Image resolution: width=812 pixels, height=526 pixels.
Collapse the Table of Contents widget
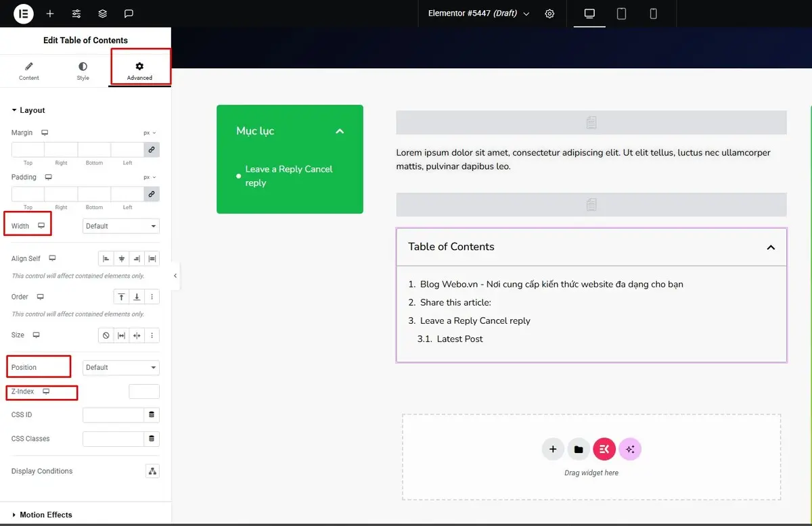pyautogui.click(x=771, y=247)
